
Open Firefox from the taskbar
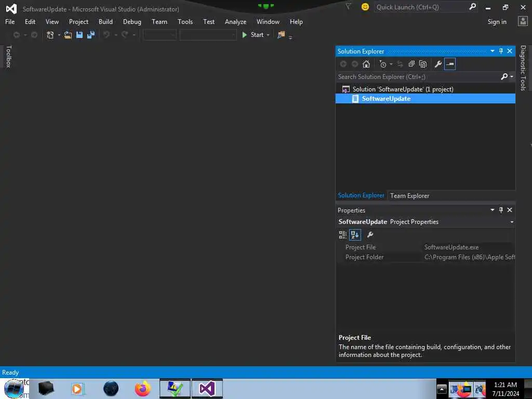click(x=142, y=389)
